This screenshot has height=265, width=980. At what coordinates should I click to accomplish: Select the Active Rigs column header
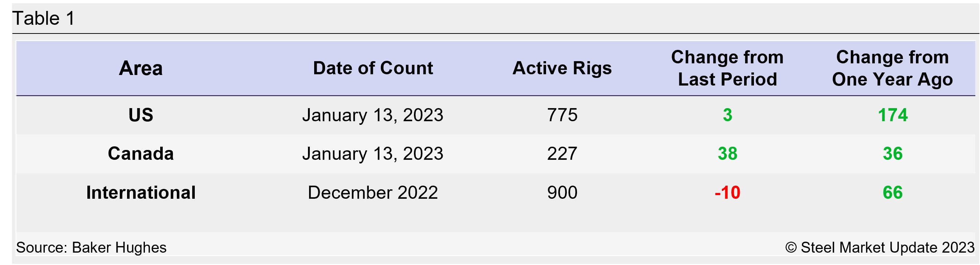tap(562, 68)
